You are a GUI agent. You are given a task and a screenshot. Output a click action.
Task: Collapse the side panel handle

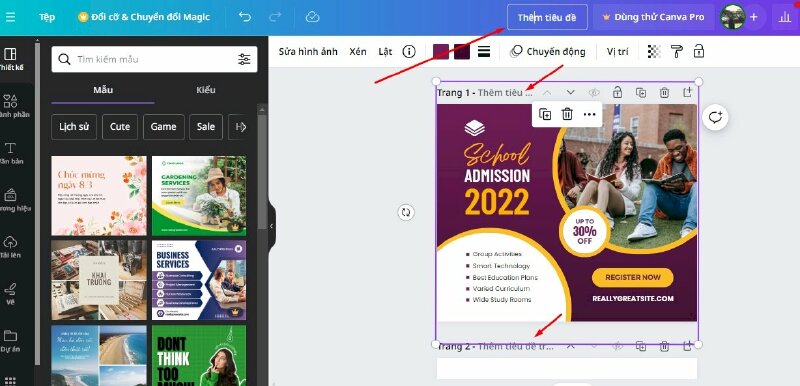click(271, 226)
